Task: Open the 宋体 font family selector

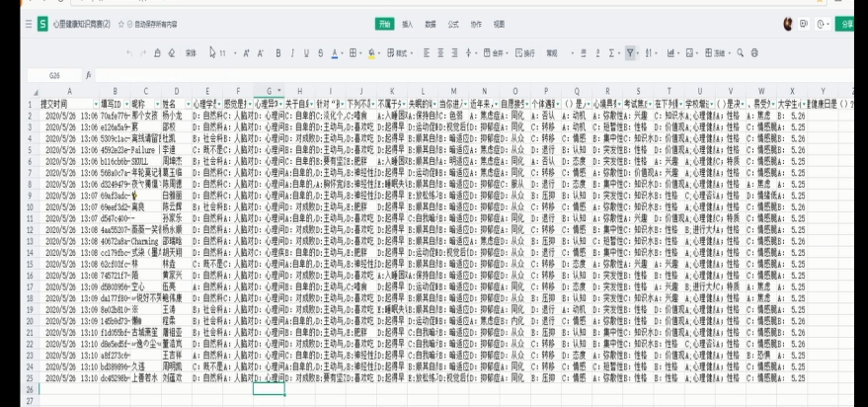Action: 191,53
